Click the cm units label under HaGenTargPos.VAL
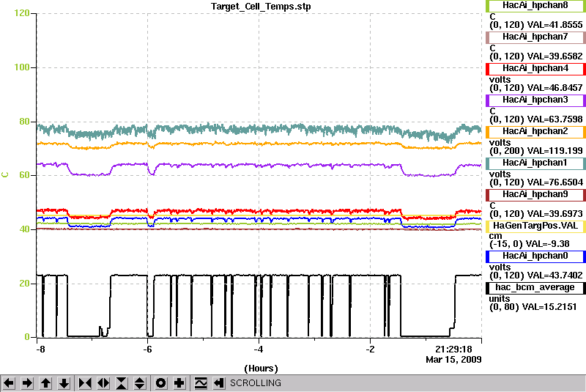The width and height of the screenshot is (586, 392). point(496,236)
